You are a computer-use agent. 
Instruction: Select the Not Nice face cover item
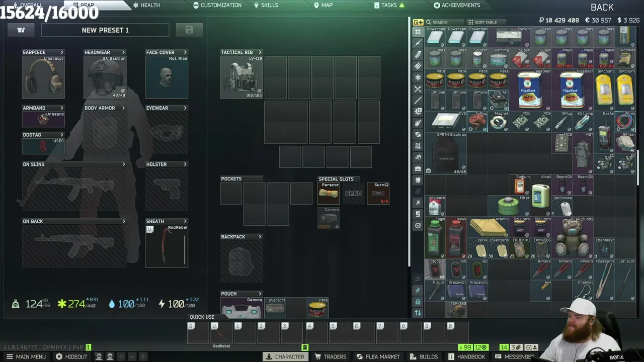click(x=167, y=77)
